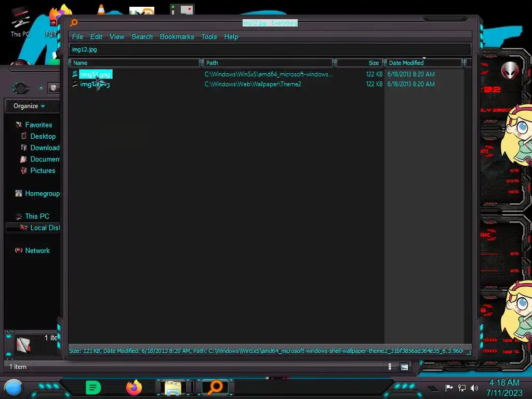Click the C:\Windows\Web\Wallpaper\Theme2 path cell
532x399 pixels.
[x=253, y=84]
